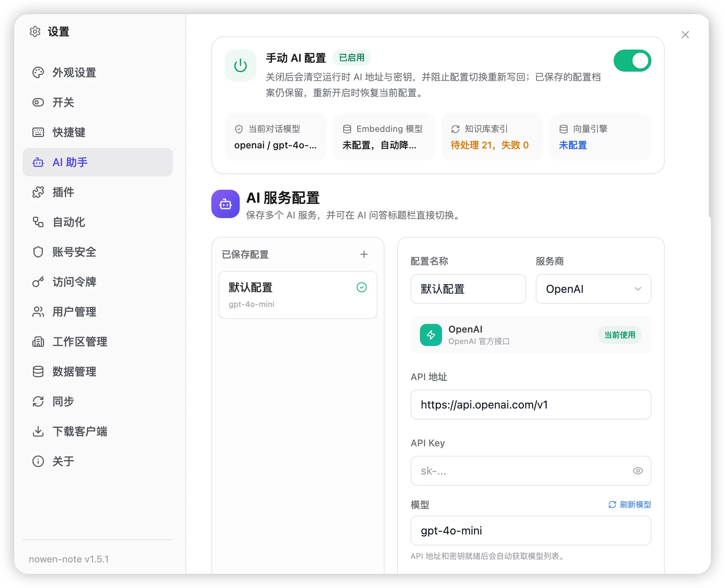This screenshot has height=588, width=725.
Task: Click the puzzle icon beside 插件
Action: 38,192
